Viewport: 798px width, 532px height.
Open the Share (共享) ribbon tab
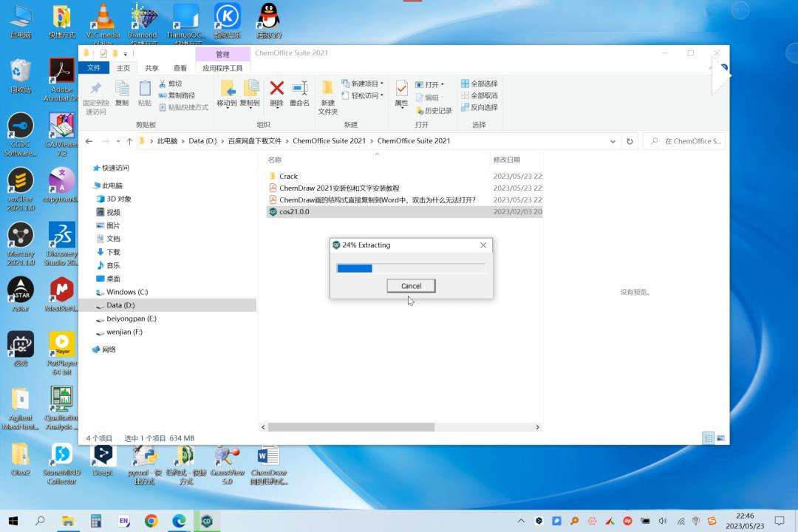151,68
